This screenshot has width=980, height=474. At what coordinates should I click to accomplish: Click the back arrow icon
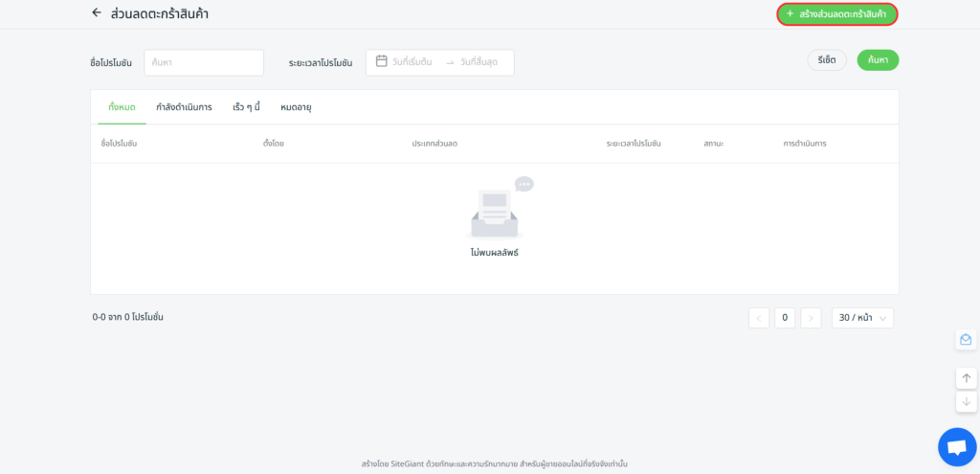[96, 13]
